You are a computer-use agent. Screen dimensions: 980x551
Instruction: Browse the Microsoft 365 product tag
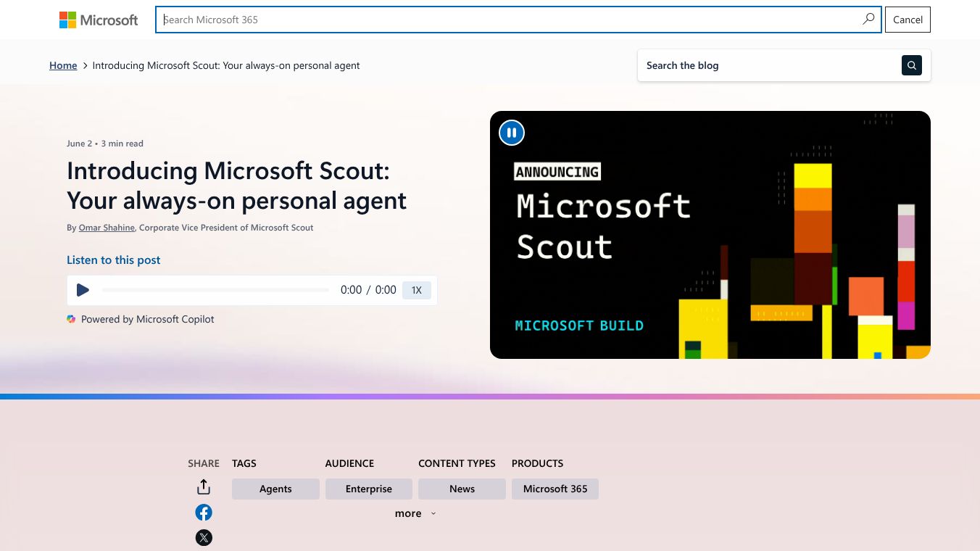pyautogui.click(x=555, y=489)
